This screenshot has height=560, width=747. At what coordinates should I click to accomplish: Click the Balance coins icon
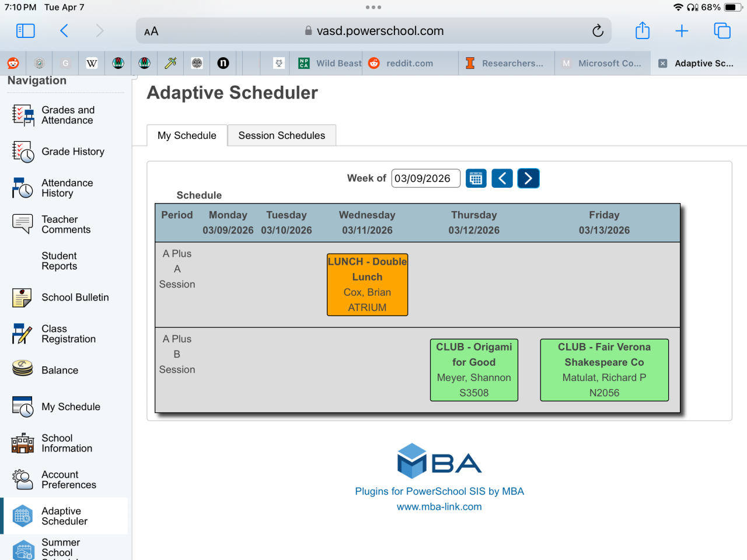23,370
